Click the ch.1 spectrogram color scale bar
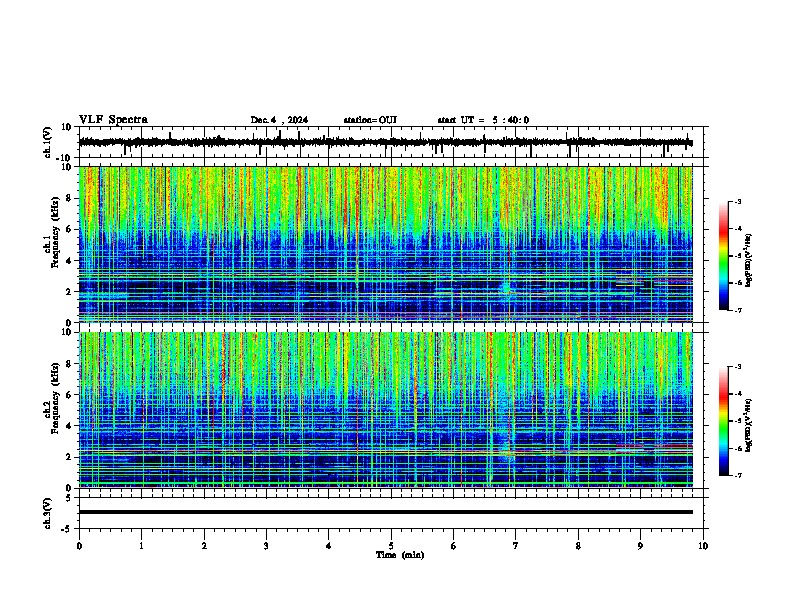 (723, 256)
